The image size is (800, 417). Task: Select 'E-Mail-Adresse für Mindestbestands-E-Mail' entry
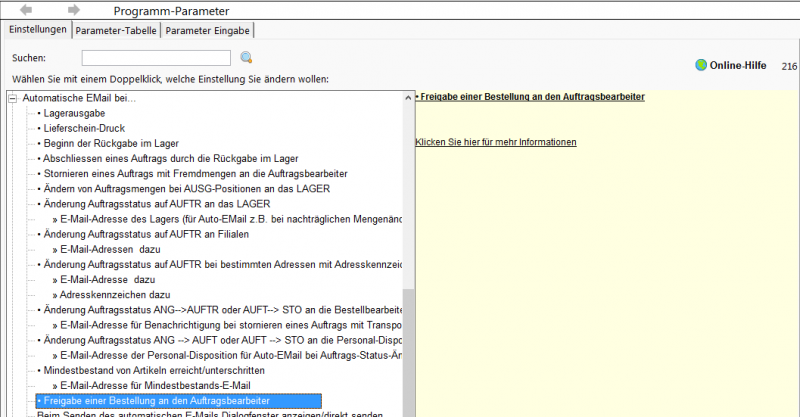pyautogui.click(x=155, y=385)
